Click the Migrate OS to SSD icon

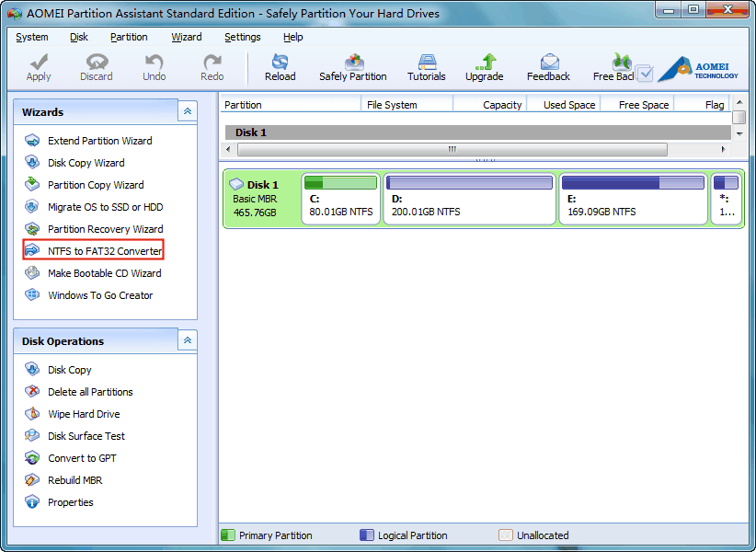32,207
